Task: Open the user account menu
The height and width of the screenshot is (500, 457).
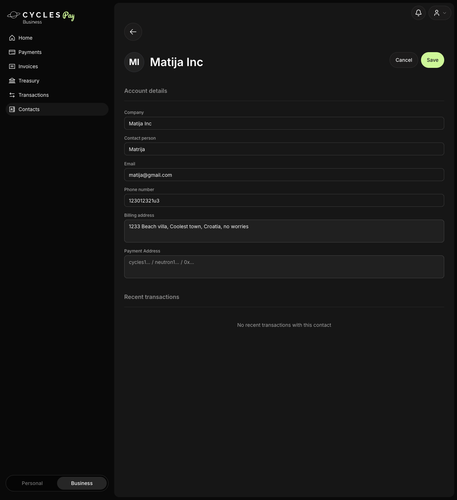Action: tap(440, 13)
